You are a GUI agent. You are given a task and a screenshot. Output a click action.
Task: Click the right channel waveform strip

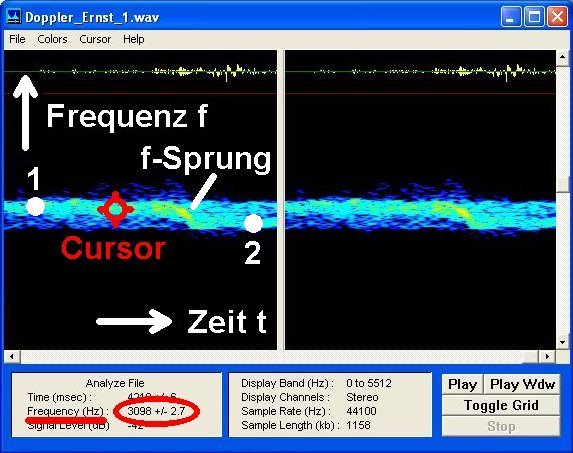pyautogui.click(x=420, y=71)
